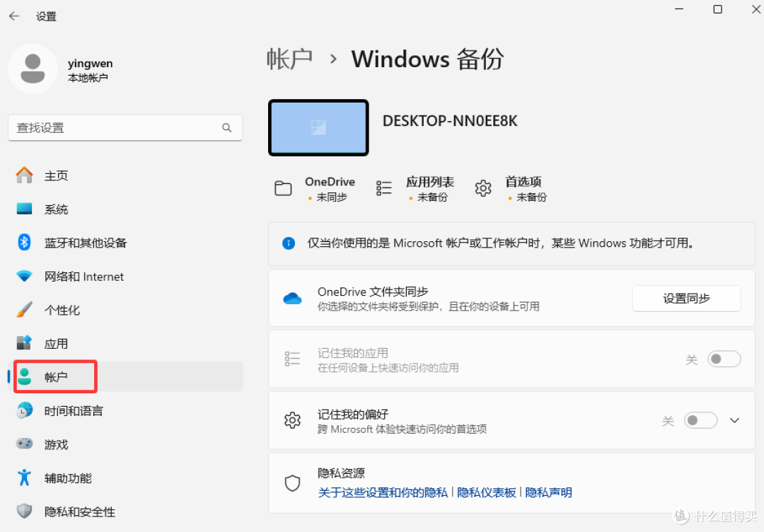Click the 游戏 gamepad icon
Viewport: 764px width, 532px height.
click(x=24, y=444)
